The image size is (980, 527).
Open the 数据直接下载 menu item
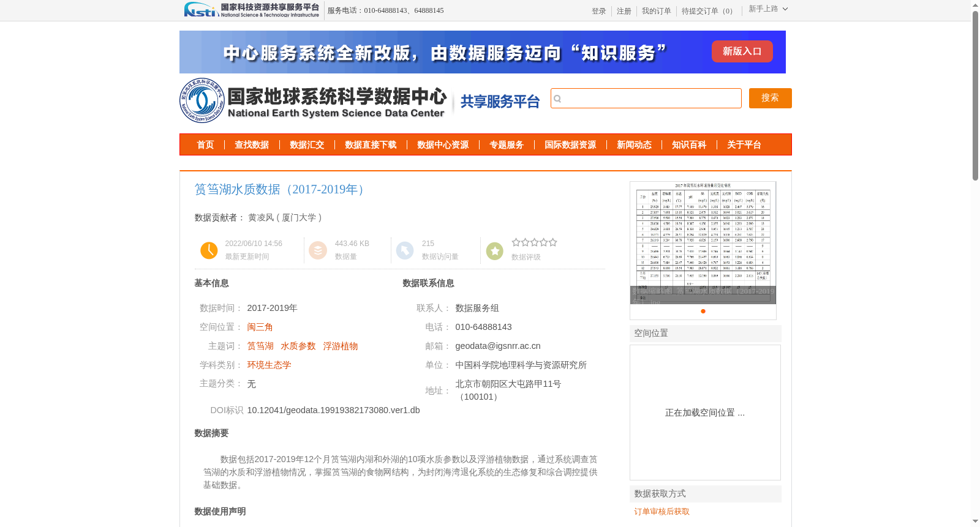click(371, 145)
